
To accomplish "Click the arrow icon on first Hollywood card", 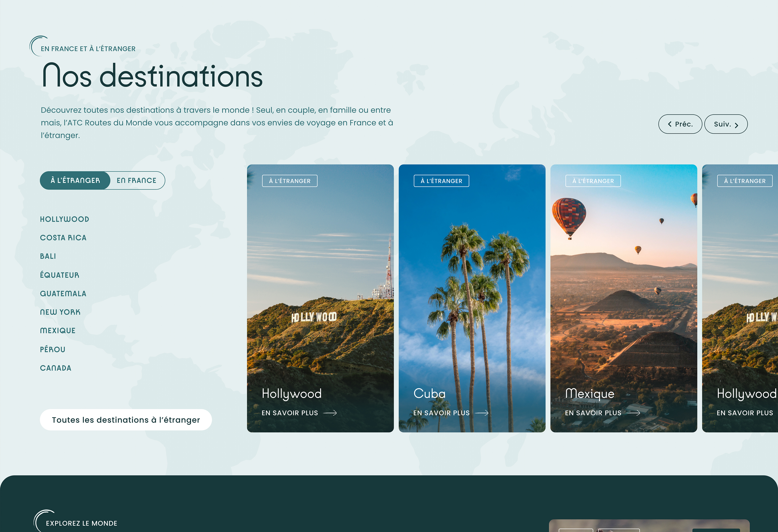I will (x=330, y=413).
